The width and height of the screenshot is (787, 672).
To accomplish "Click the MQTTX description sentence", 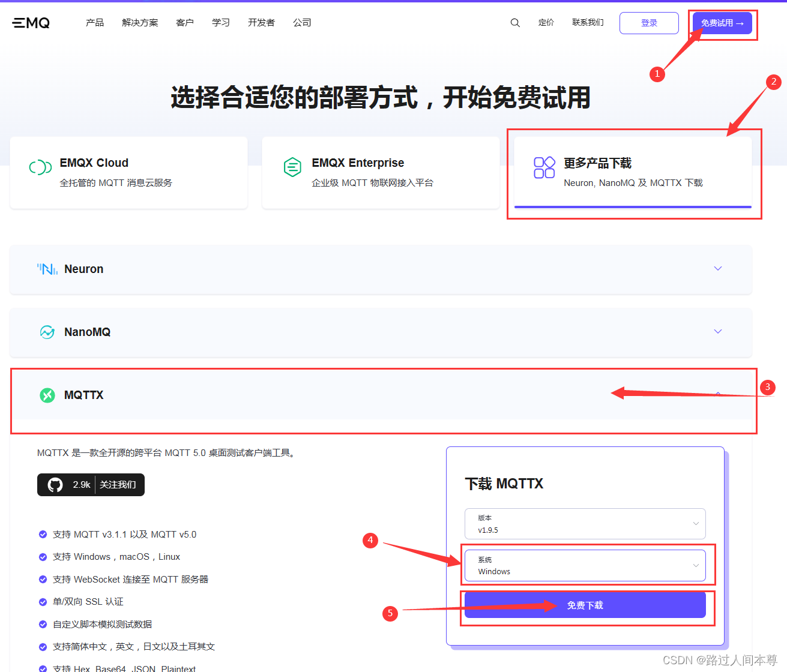I will tap(167, 453).
